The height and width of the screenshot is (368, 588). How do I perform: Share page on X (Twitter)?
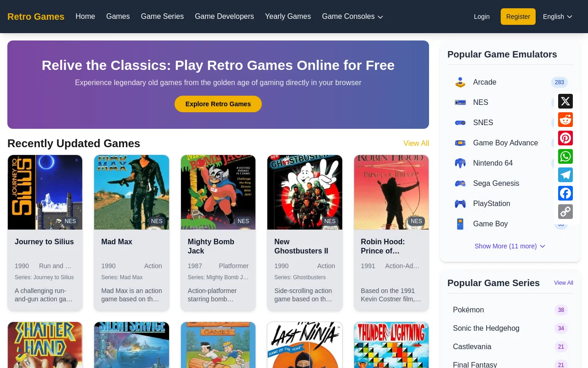565,101
